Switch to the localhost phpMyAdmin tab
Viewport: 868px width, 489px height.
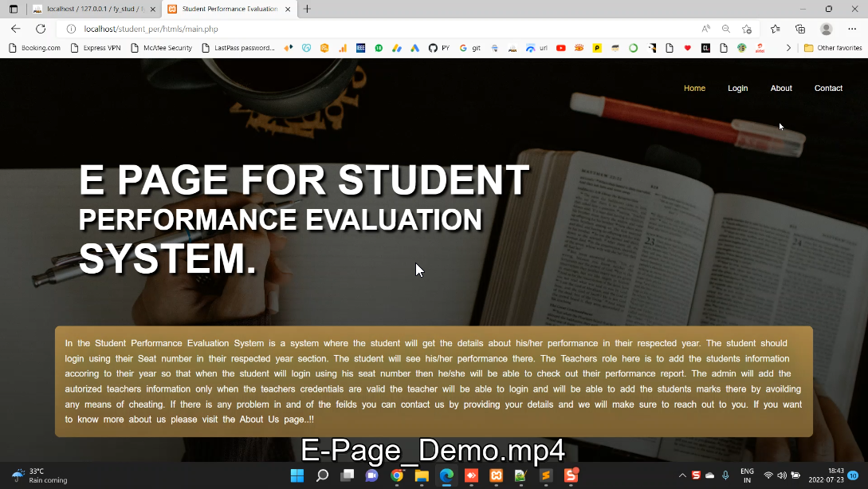click(x=92, y=9)
